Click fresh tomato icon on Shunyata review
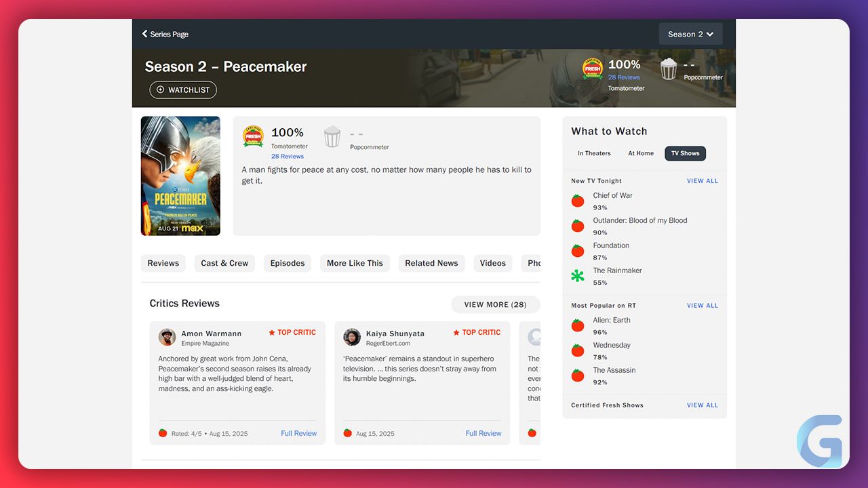 tap(347, 433)
